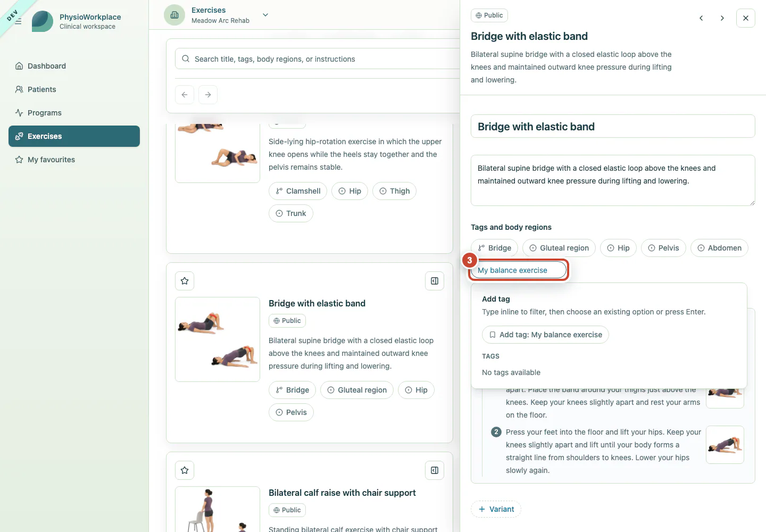This screenshot has width=766, height=532.
Task: Click the Exercises building icon in header
Action: [174, 15]
